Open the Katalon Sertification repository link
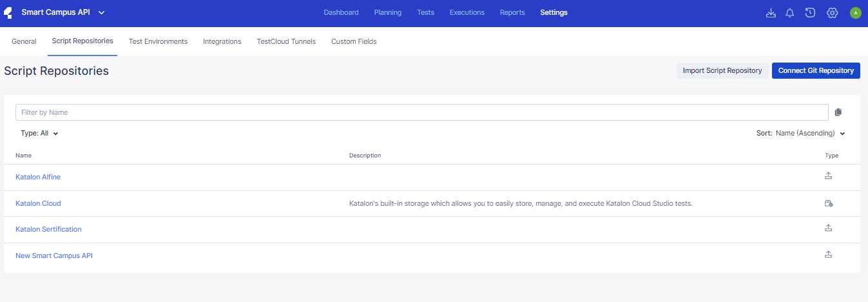Viewport: 868px width, 302px height. coord(48,229)
